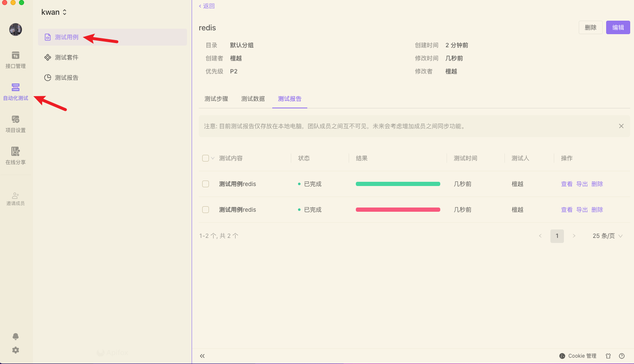Click the 测试内容 column header
This screenshot has width=634, height=364.
coord(230,158)
